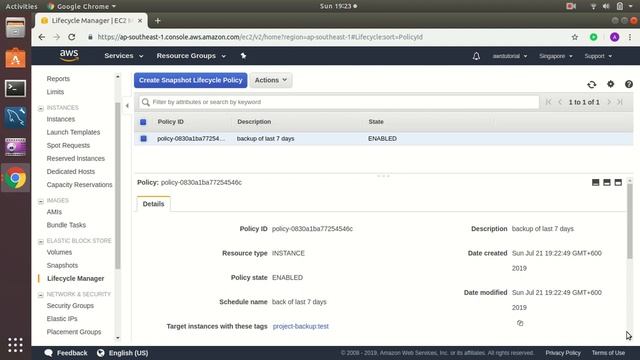Uncheck the policy-0830a1ba77254 row checkbox
The image size is (640, 360).
click(143, 139)
